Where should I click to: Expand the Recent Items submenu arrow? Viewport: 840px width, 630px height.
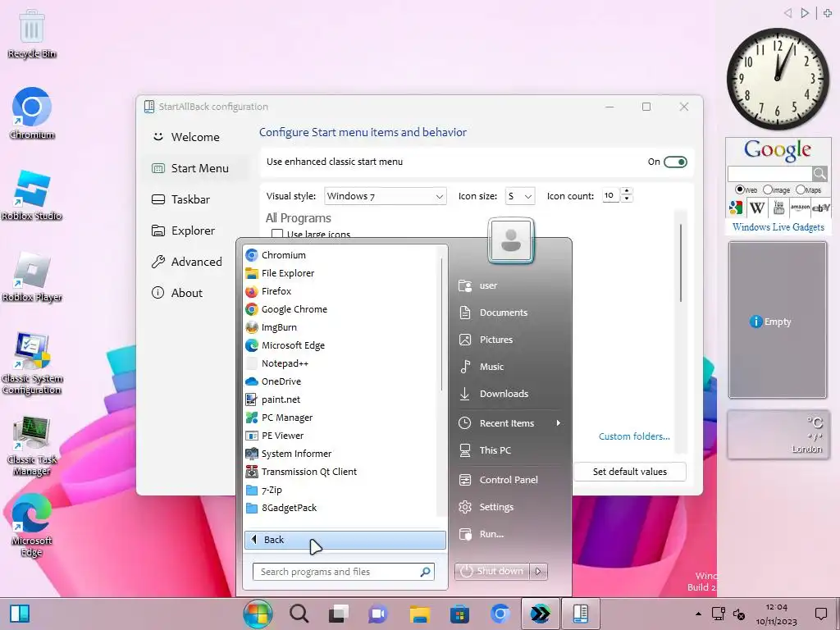click(558, 423)
